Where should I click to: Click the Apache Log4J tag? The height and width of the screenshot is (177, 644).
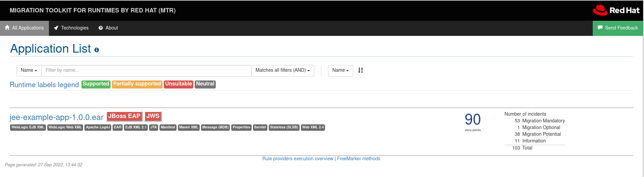[x=98, y=127]
